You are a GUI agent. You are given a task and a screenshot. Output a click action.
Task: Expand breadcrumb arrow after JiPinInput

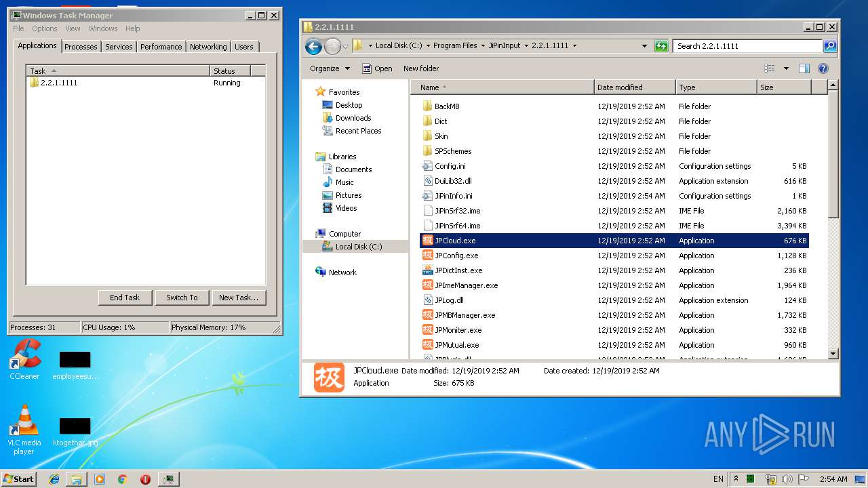point(526,46)
